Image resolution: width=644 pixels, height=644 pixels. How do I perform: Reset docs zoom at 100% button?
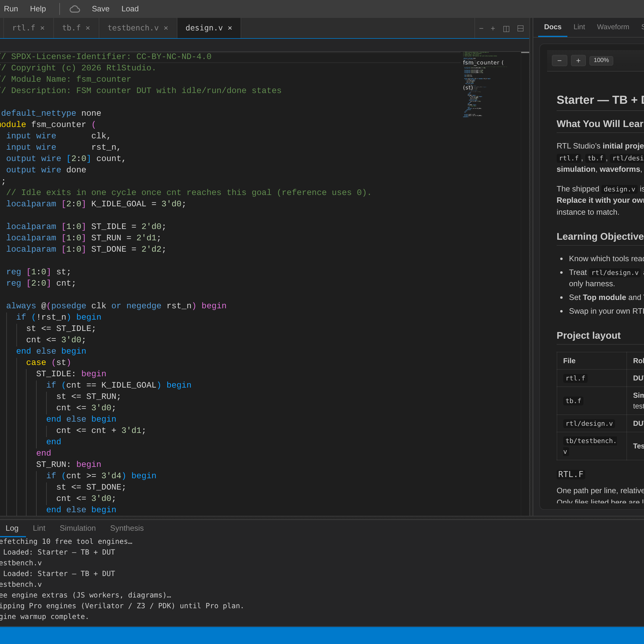601,60
